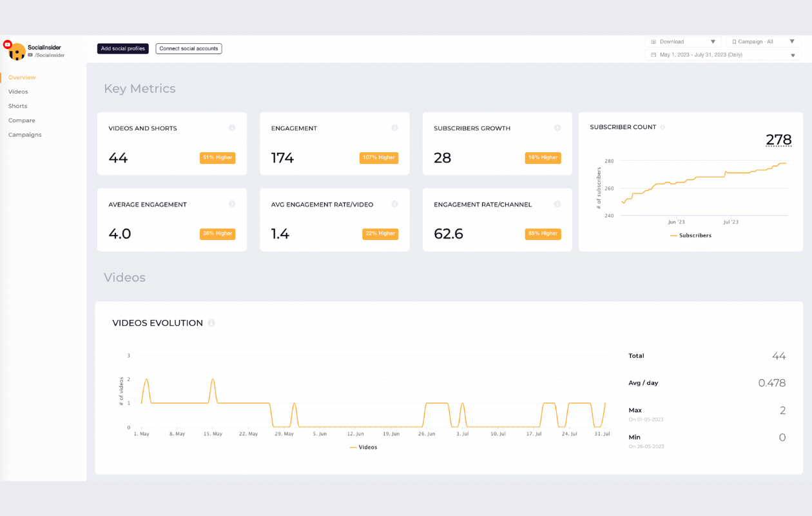Open info icon on Engagement card

[394, 128]
